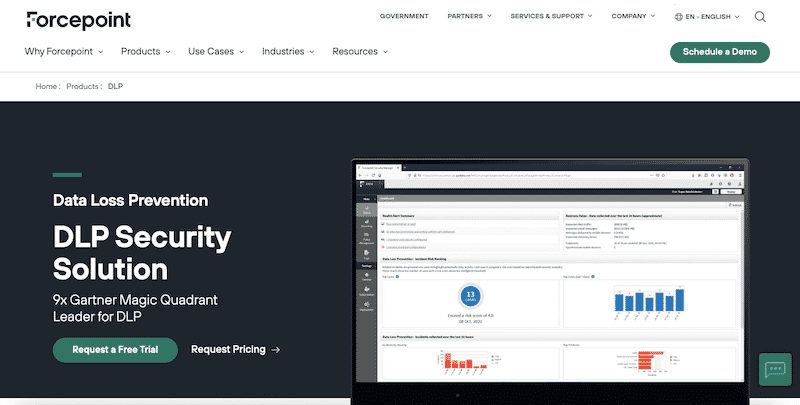Expand the Partners dropdown
Image resolution: width=800 pixels, height=405 pixels.
click(469, 16)
